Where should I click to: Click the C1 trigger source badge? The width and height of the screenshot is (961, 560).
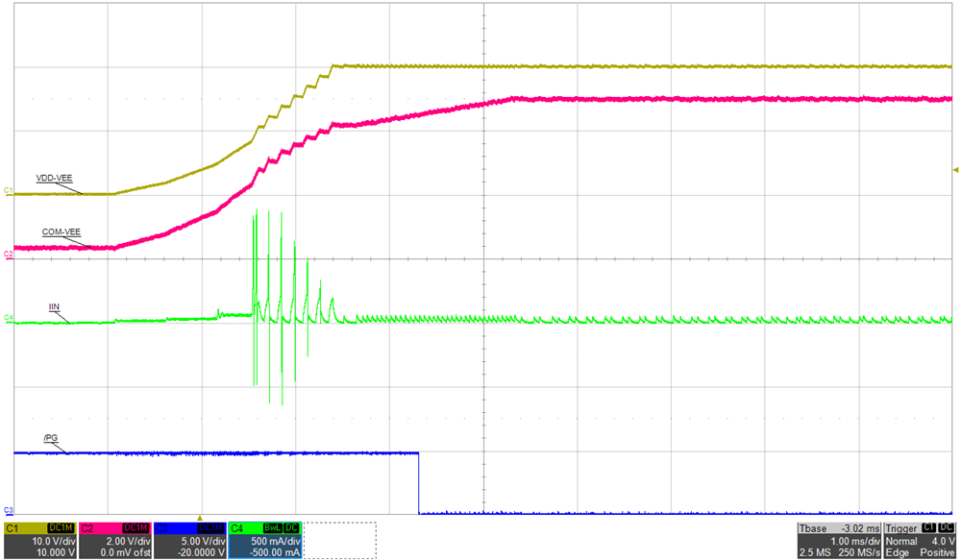point(928,527)
